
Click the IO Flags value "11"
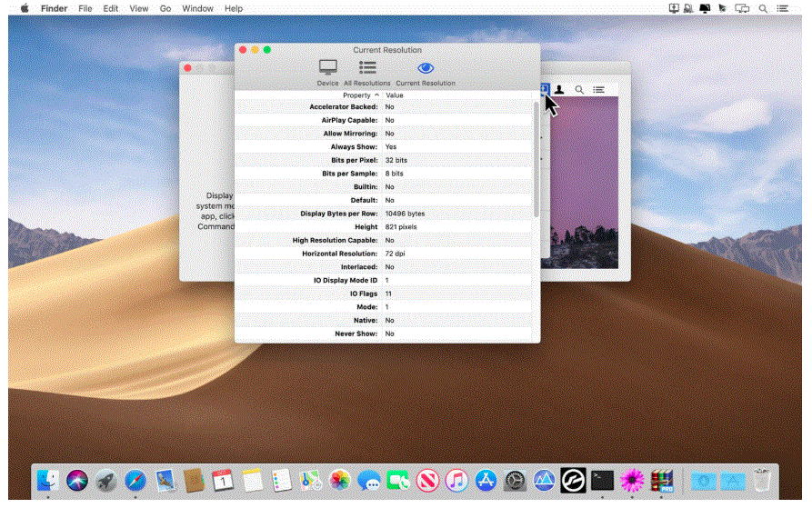[x=388, y=294]
